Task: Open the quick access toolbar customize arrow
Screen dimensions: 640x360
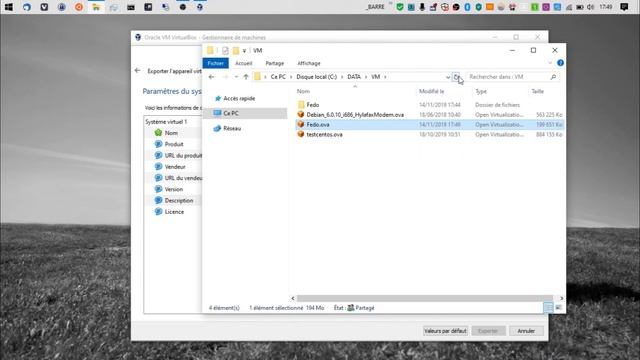Action: coord(244,51)
